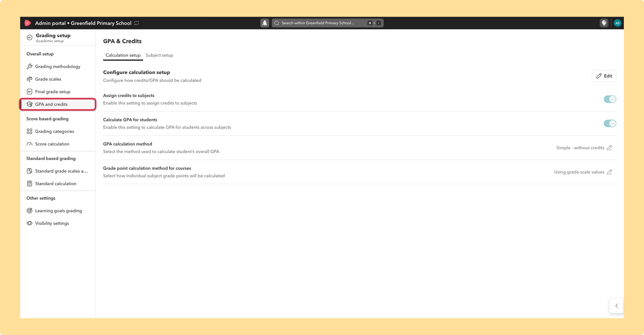Click the Score calculation gauge icon
The image size is (644, 335).
(x=29, y=144)
